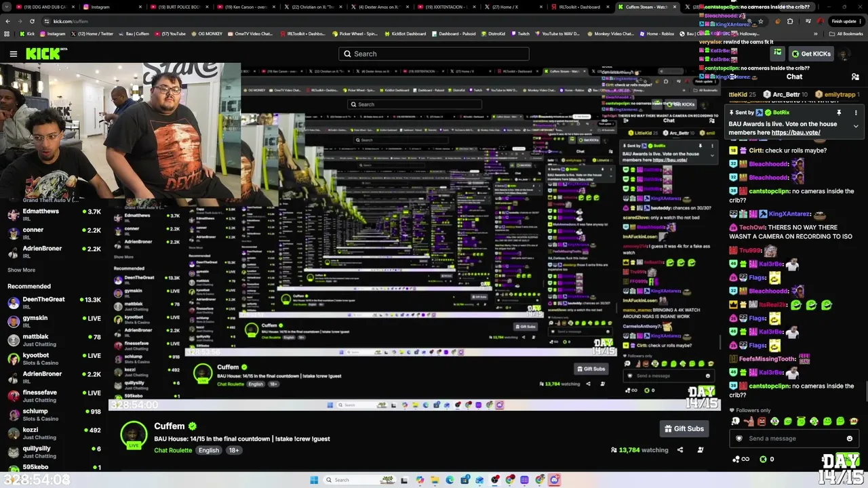868x488 pixels.
Task: Open channel points infinity balance
Action: [x=741, y=460]
